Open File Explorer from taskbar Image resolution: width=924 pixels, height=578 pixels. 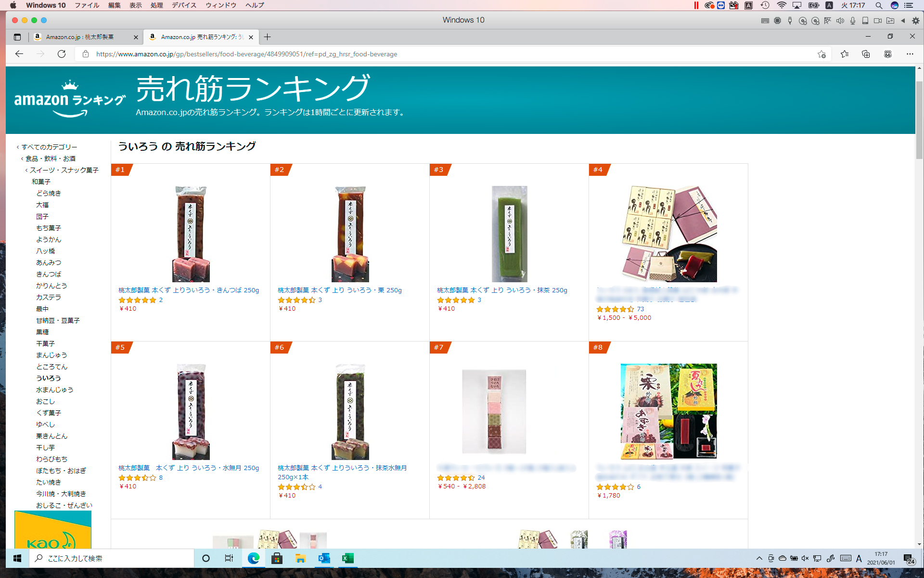pos(300,558)
